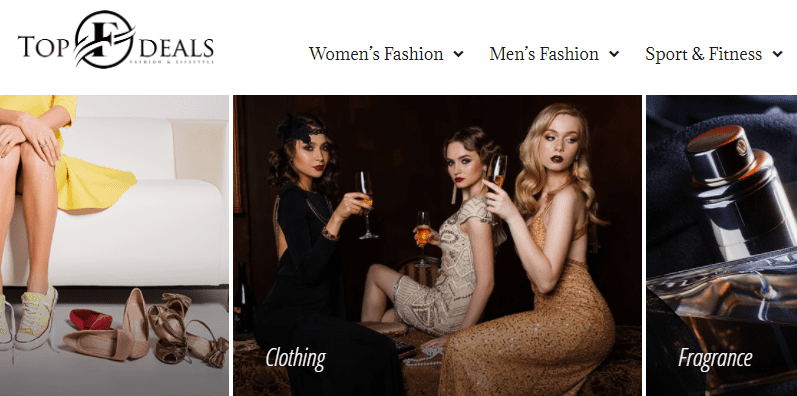Viewport: 797px width, 396px height.
Task: Expand the Men's Fashion chevron arrow
Action: click(x=614, y=54)
